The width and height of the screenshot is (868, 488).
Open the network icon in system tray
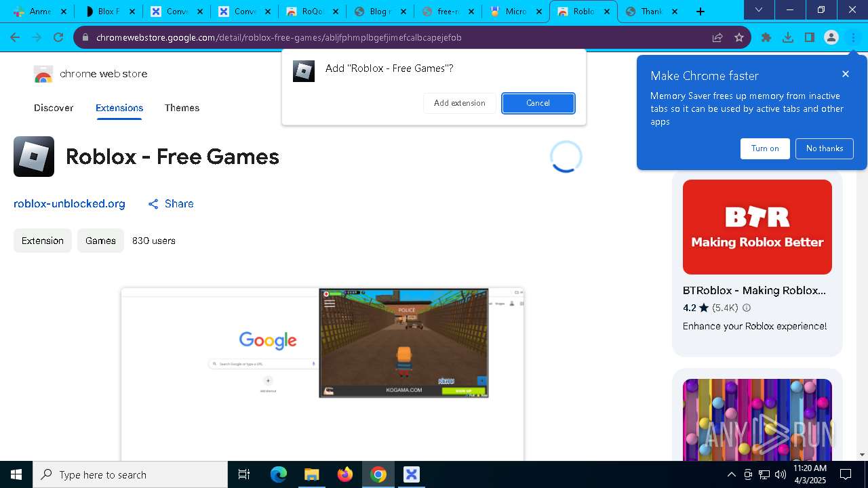(x=764, y=474)
